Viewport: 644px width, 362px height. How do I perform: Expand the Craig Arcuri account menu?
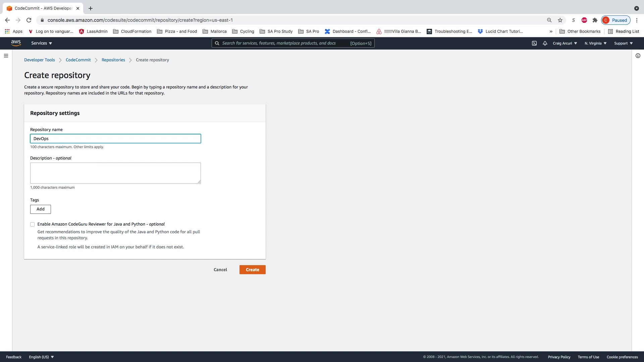click(565, 43)
